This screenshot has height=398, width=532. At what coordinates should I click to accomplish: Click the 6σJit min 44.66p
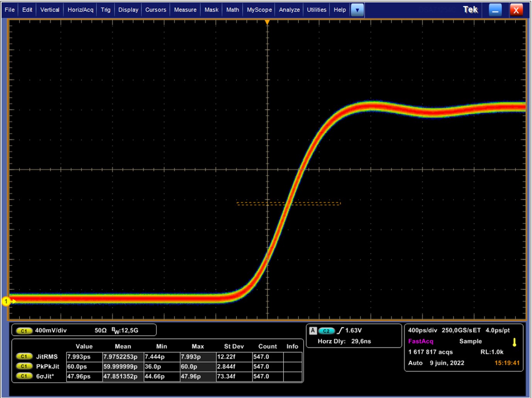pos(162,376)
